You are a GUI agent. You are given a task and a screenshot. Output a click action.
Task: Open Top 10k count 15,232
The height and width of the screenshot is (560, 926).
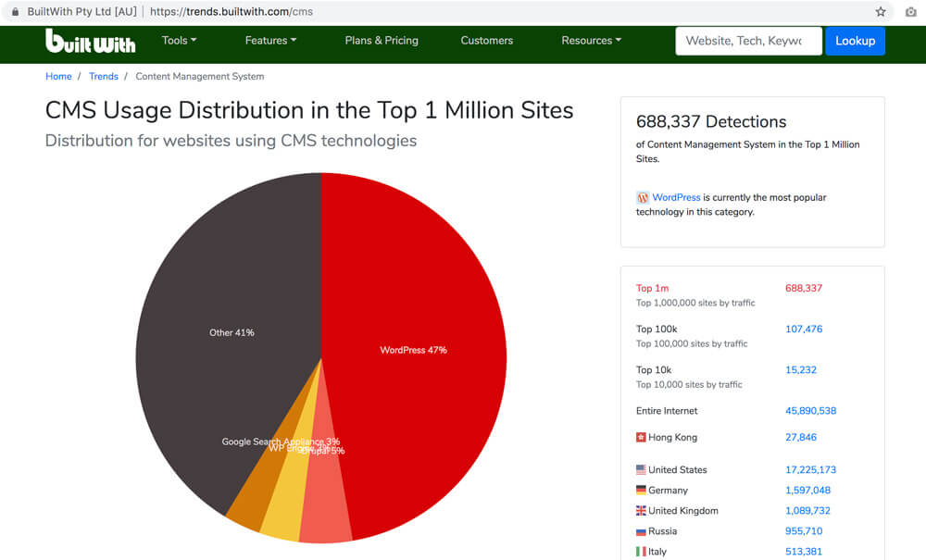tap(801, 370)
